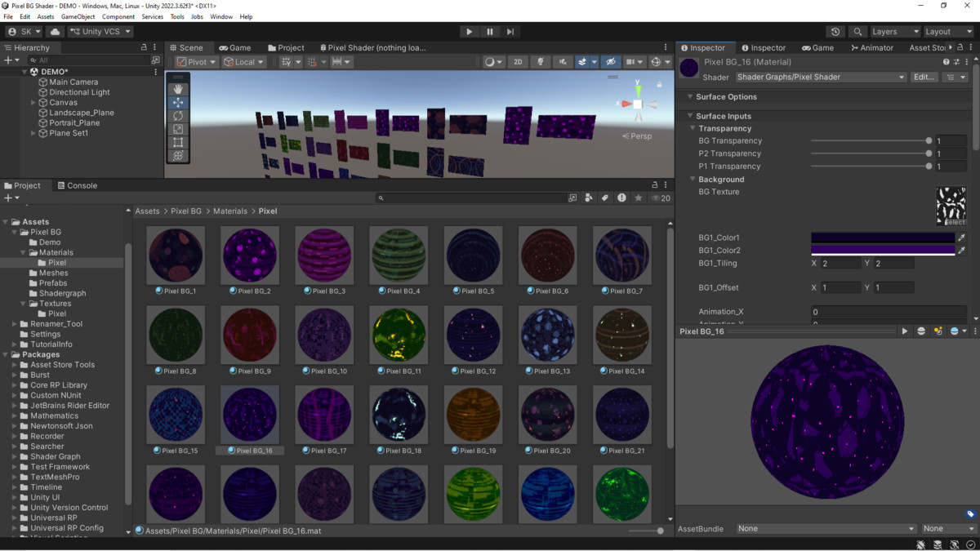Click BG1_Color1 color swatch

tap(883, 238)
